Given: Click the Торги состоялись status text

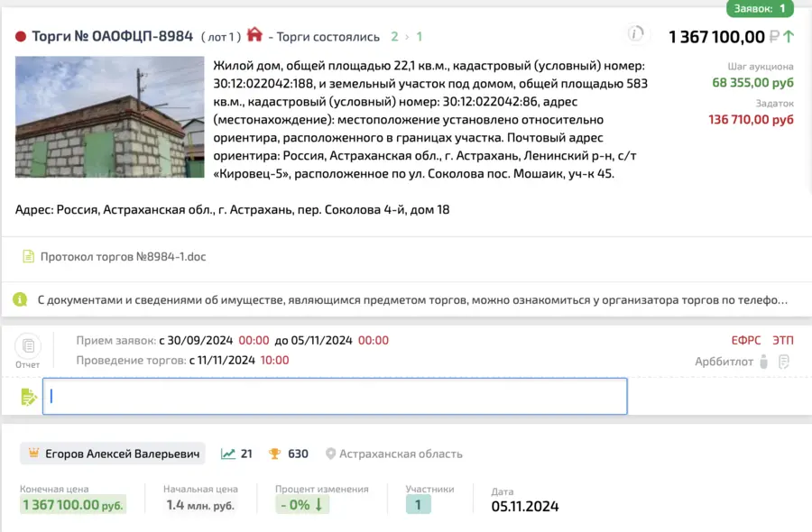Looking at the screenshot, I should 328,37.
